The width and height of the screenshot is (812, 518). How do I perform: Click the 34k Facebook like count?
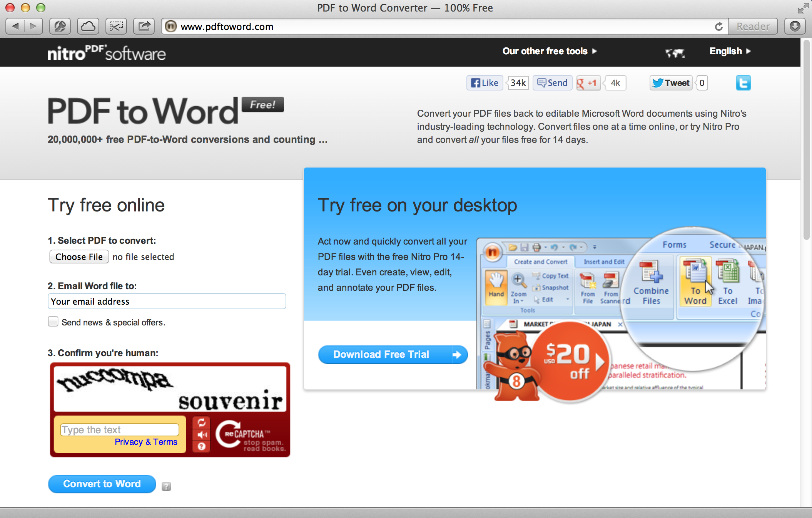tap(518, 83)
